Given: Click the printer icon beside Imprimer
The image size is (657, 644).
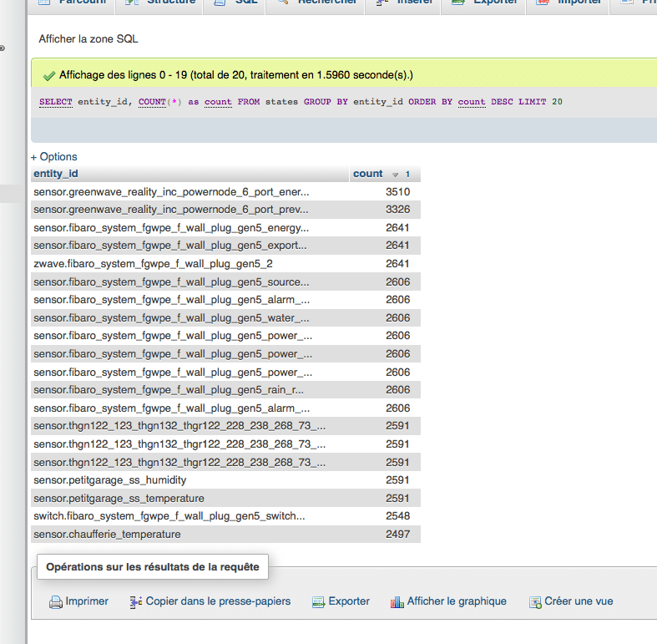Looking at the screenshot, I should coord(56,602).
